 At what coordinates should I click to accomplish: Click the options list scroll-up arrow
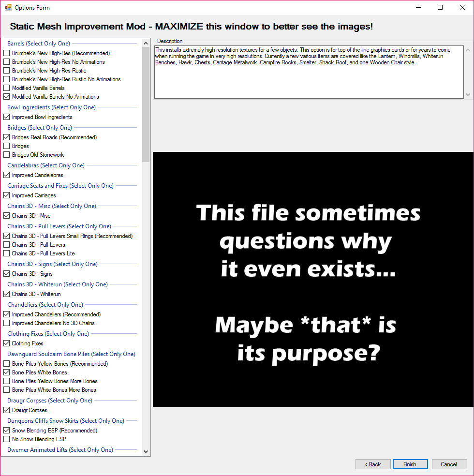point(146,43)
